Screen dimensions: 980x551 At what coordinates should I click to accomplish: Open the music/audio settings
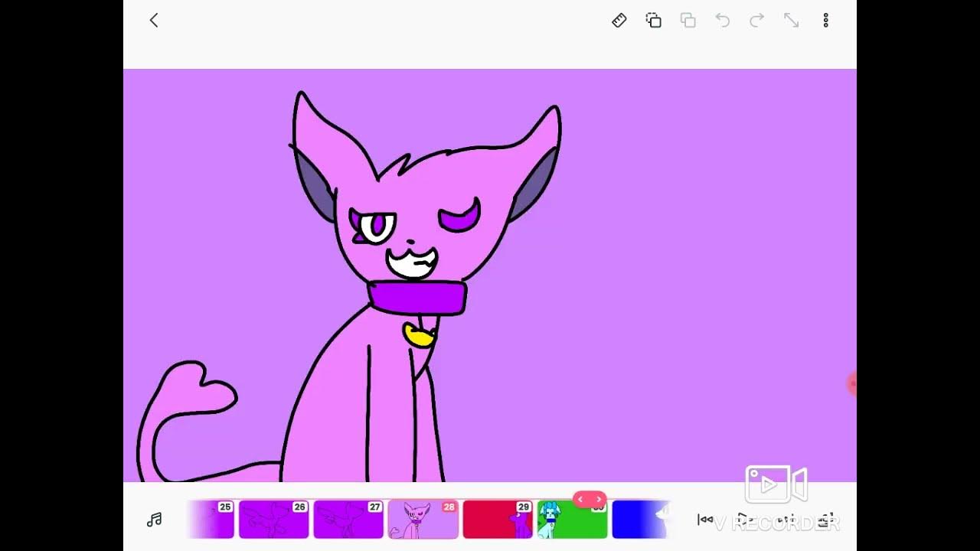pos(154,520)
